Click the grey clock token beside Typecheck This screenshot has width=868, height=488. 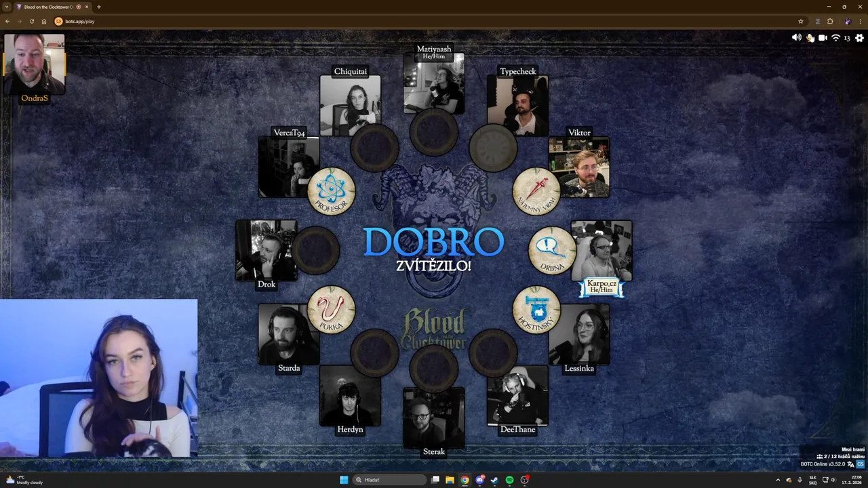tap(493, 148)
